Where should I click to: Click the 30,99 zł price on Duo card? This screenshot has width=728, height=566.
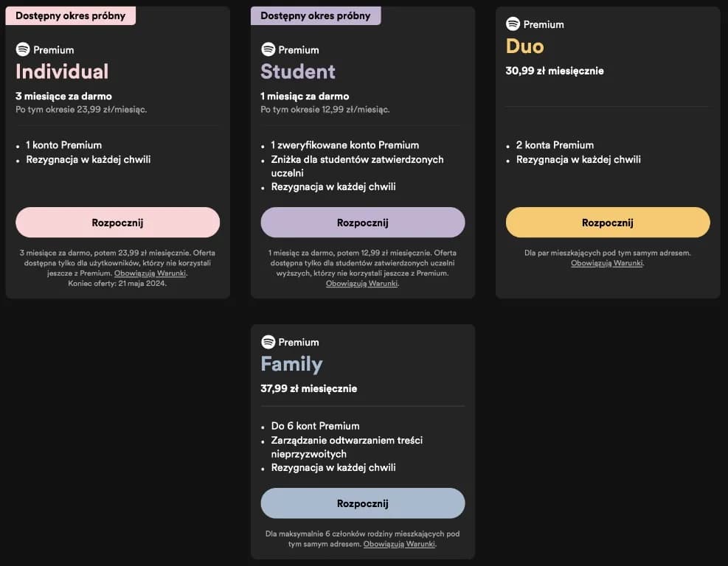point(554,71)
